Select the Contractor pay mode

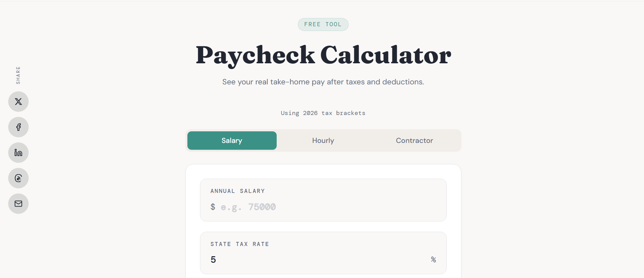(414, 140)
